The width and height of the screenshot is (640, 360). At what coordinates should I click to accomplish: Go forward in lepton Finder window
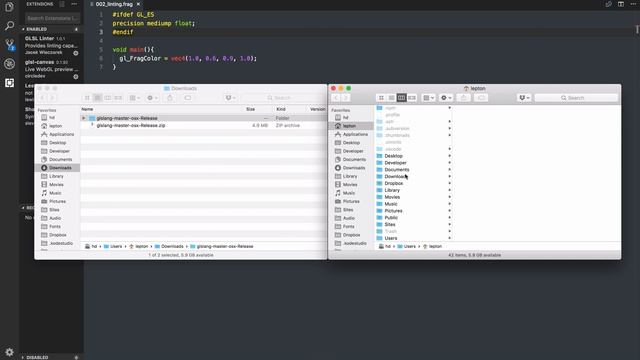pos(346,98)
